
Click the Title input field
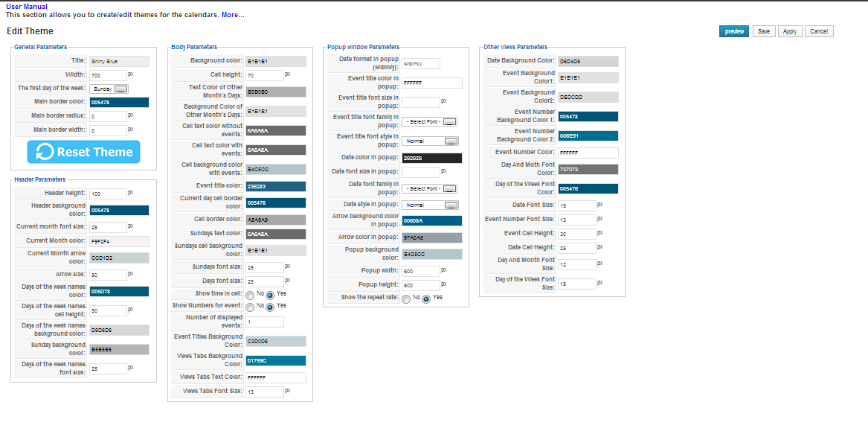pos(119,61)
